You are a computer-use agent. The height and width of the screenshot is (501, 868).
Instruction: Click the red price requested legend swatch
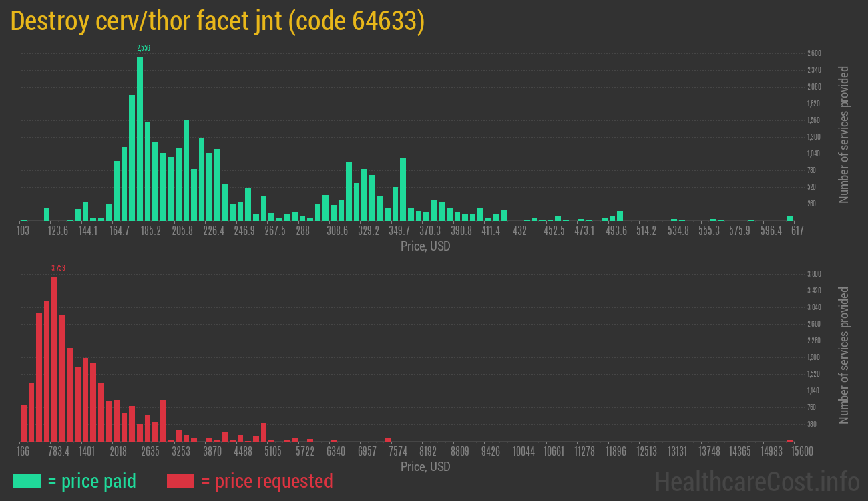coord(180,481)
